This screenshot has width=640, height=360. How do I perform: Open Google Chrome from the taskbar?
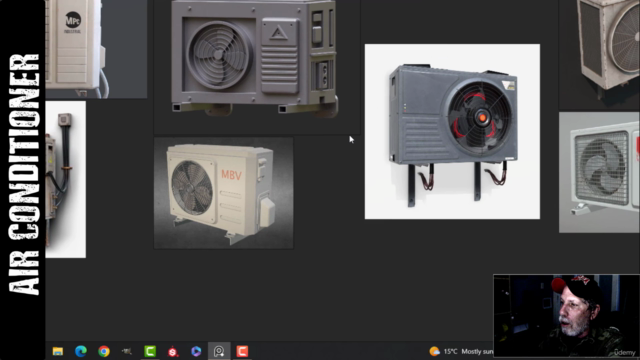(104, 351)
